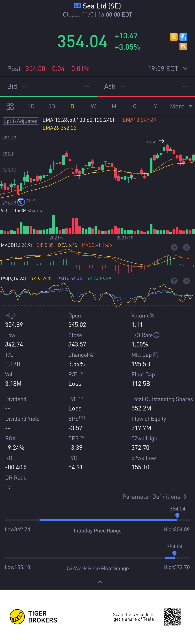The width and height of the screenshot is (195, 644).
Task: Select the monthly M chart tab
Action: point(114,106)
